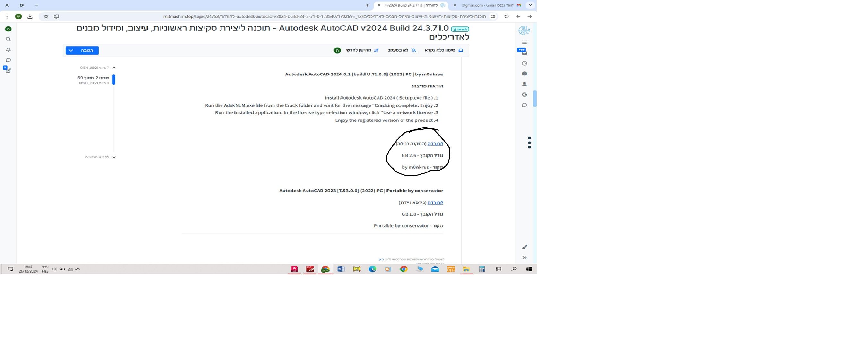Click the Chrome forward arrow

(529, 16)
